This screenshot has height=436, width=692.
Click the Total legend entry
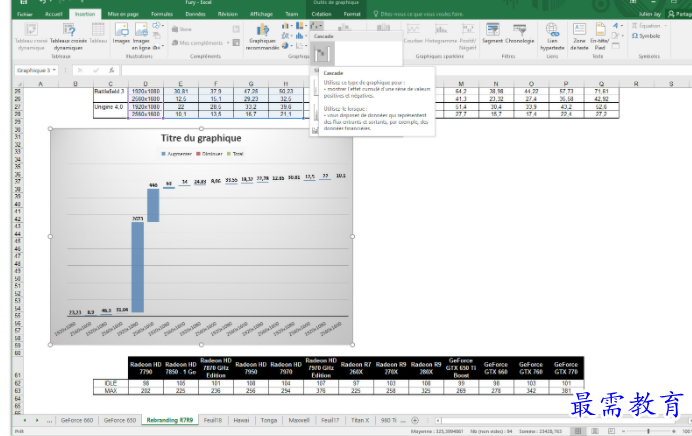point(235,154)
